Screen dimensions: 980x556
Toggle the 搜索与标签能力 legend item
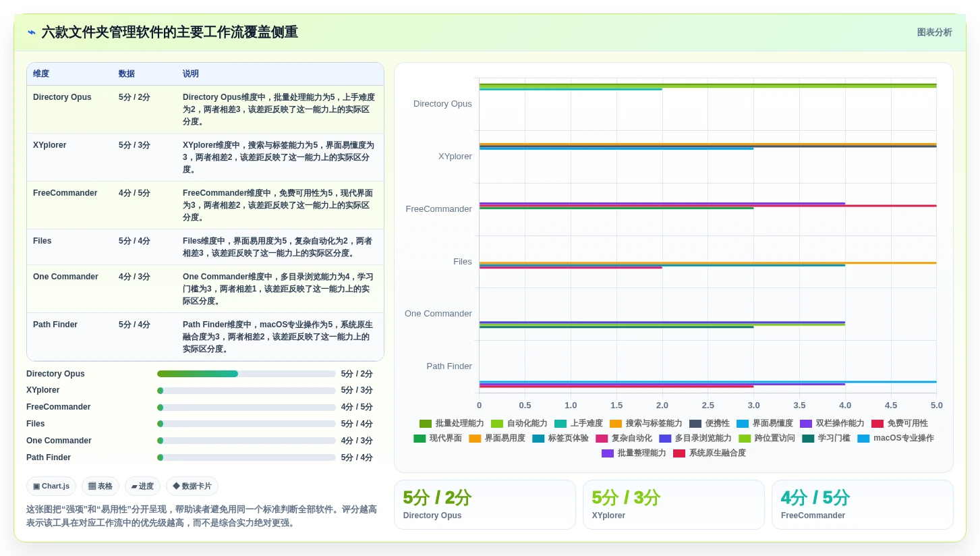(x=646, y=424)
